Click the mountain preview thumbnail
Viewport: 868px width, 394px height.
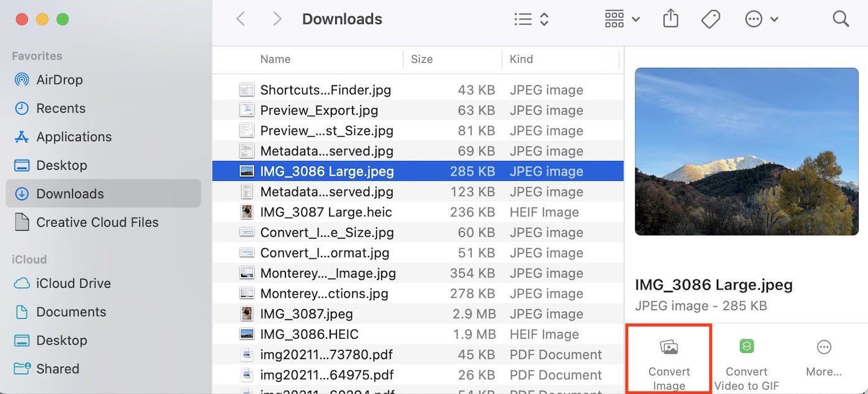[x=746, y=152]
